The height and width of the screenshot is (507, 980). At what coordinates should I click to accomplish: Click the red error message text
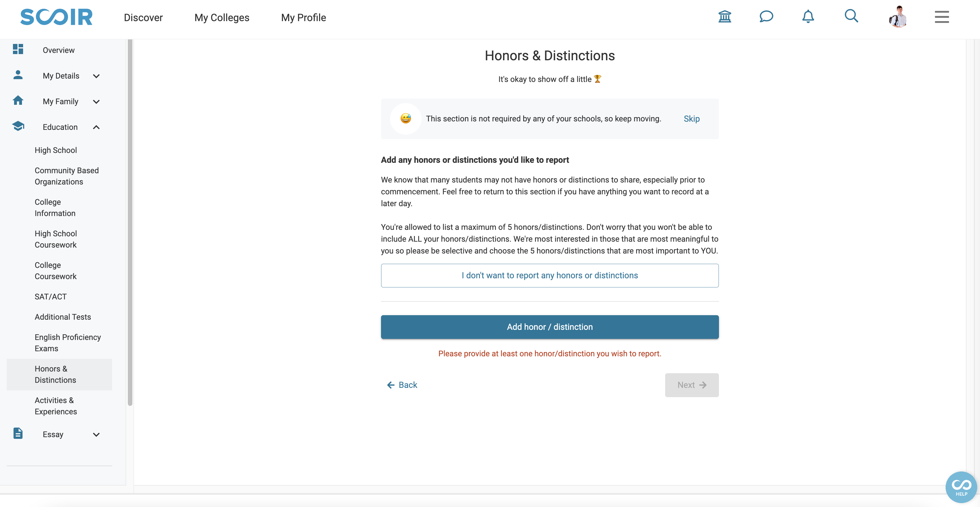(x=549, y=353)
